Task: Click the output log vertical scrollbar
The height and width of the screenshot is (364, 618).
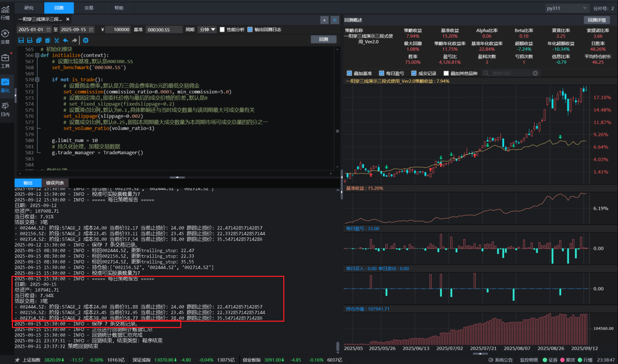Action: (x=337, y=347)
